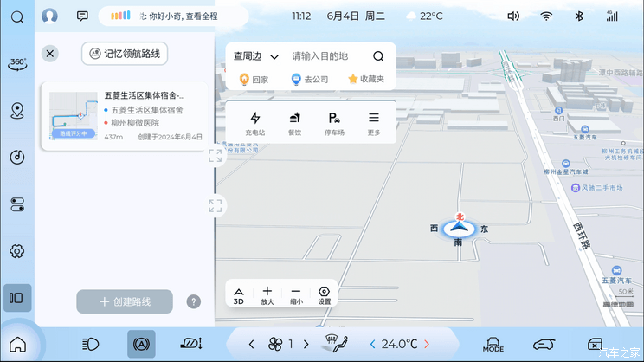
Task: Click the lower expand arrows icon
Action: [216, 205]
